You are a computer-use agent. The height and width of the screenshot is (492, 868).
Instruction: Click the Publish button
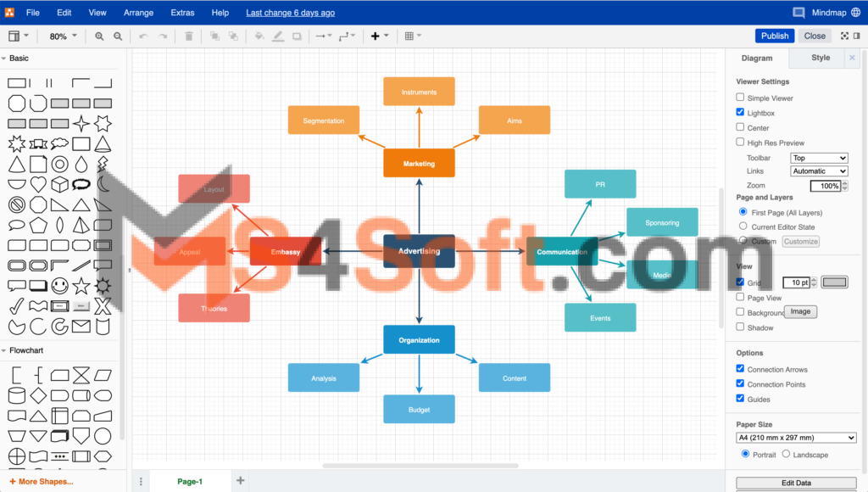point(775,36)
